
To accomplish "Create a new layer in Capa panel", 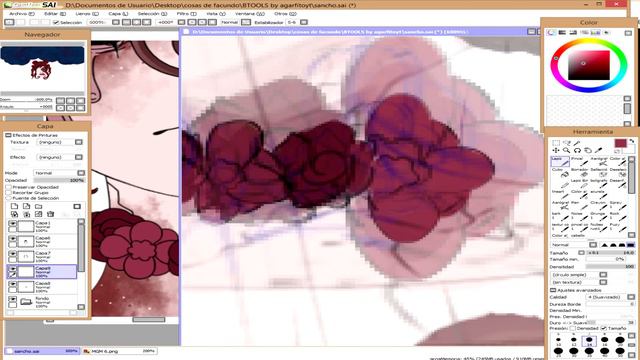I will [14, 206].
